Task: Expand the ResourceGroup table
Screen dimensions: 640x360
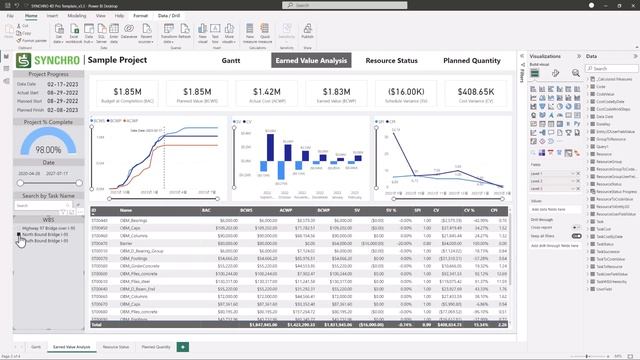Action: [588, 162]
